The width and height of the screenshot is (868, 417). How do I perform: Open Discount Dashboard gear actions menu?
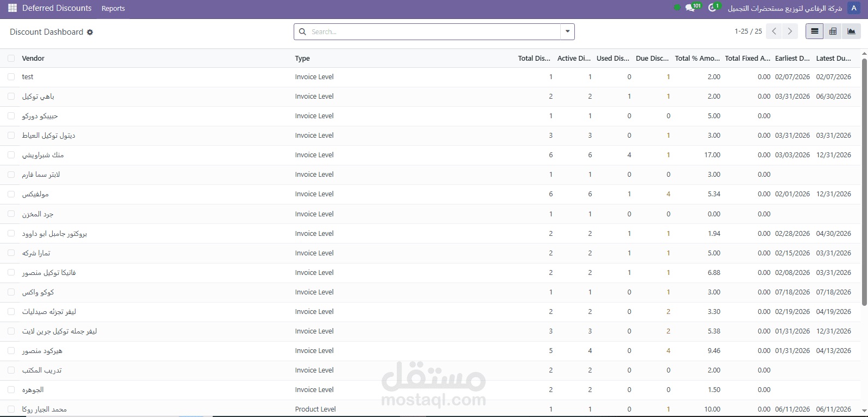click(90, 32)
